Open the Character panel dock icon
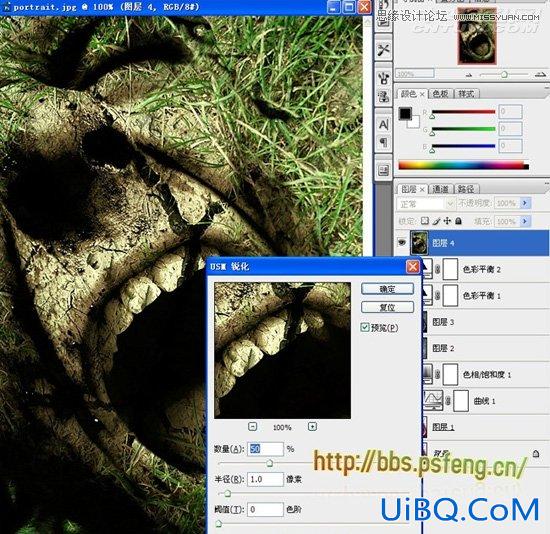 click(383, 124)
